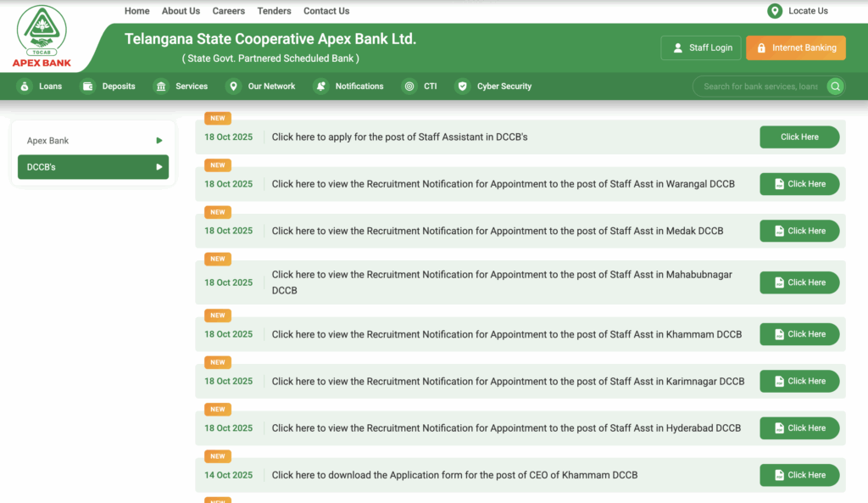Click the Locate Us pin icon
868x503 pixels.
(x=774, y=11)
